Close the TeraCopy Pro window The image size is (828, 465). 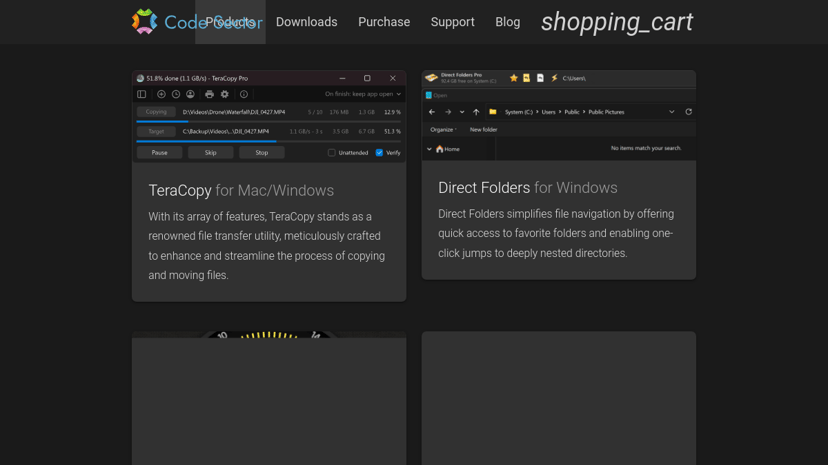[x=392, y=78]
